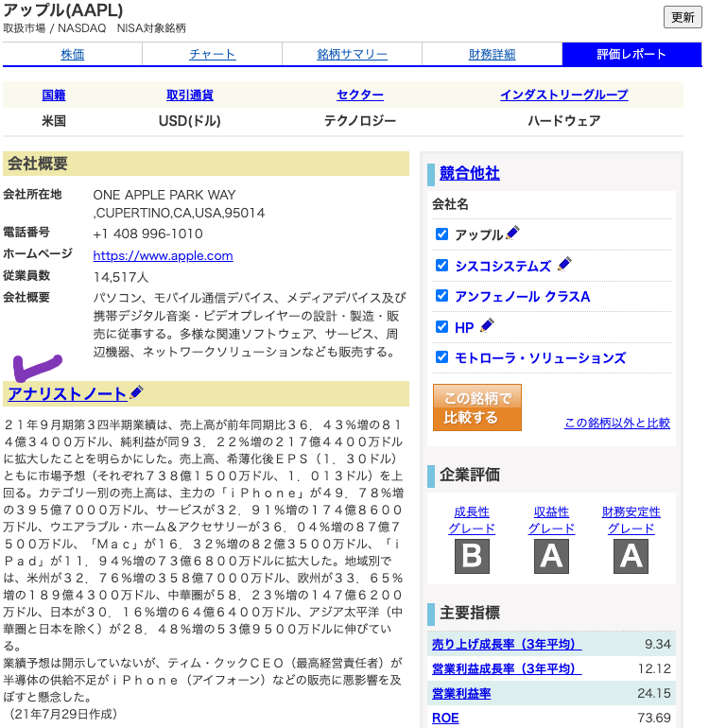This screenshot has width=709, height=728.
Task: Click the financial stability grade A badge
Action: coord(631,556)
